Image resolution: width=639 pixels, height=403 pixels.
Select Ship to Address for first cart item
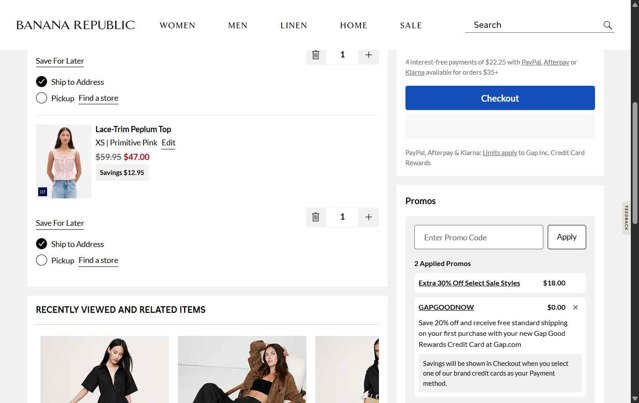[41, 81]
